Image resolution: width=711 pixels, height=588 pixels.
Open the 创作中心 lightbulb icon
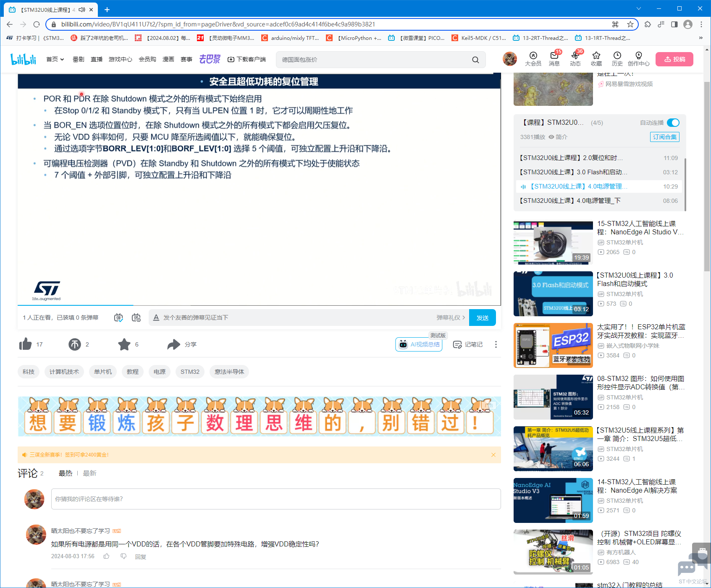(x=639, y=59)
